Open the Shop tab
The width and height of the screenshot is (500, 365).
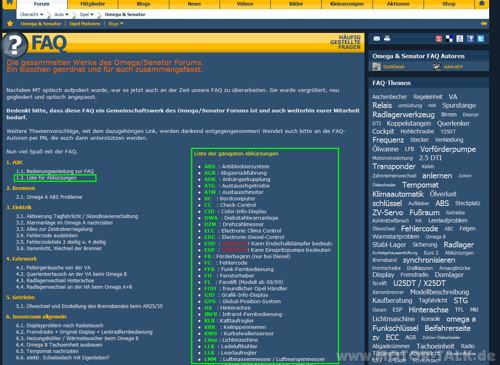[449, 4]
